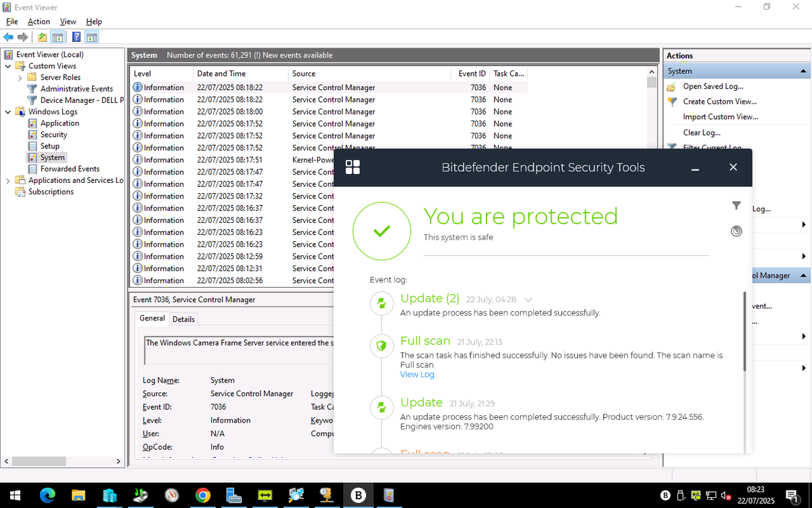Open the View Log link under Full scan
The height and width of the screenshot is (508, 812).
(417, 375)
